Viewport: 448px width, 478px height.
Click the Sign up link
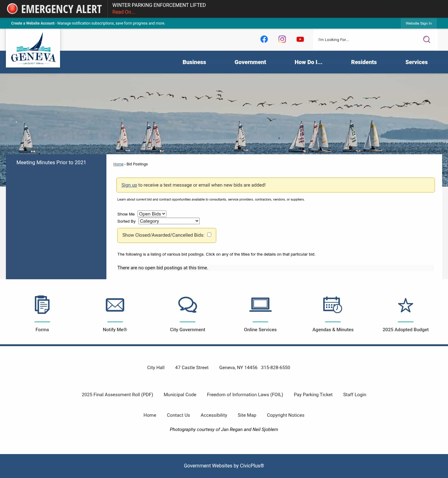click(129, 185)
